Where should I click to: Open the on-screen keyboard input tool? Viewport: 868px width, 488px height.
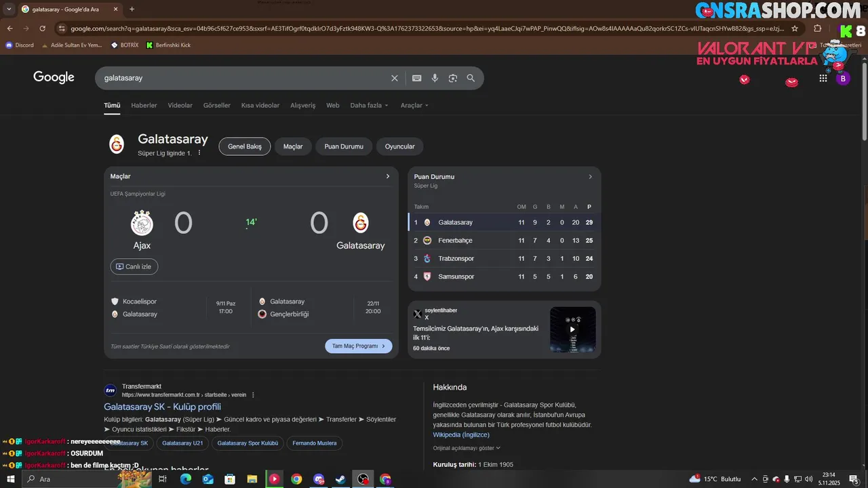tap(417, 78)
